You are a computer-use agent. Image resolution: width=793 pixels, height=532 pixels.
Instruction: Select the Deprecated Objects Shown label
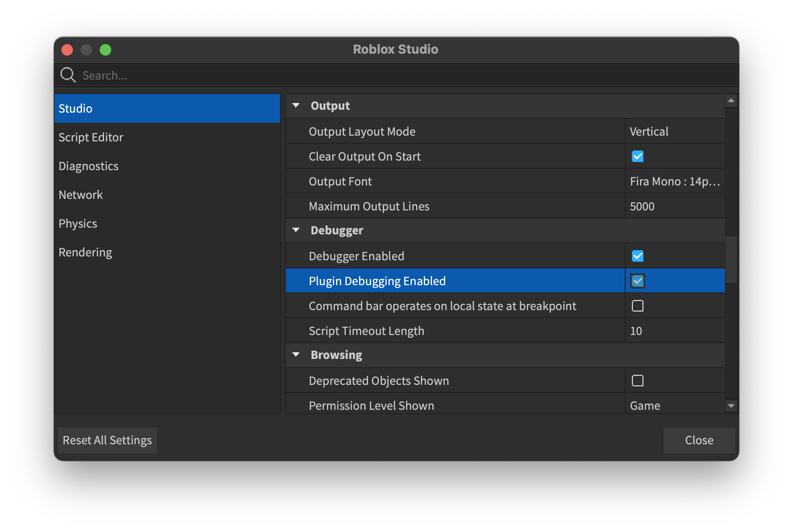click(x=379, y=381)
